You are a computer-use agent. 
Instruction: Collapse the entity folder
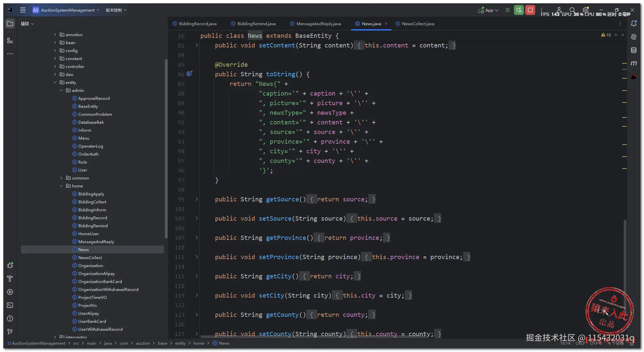[55, 82]
